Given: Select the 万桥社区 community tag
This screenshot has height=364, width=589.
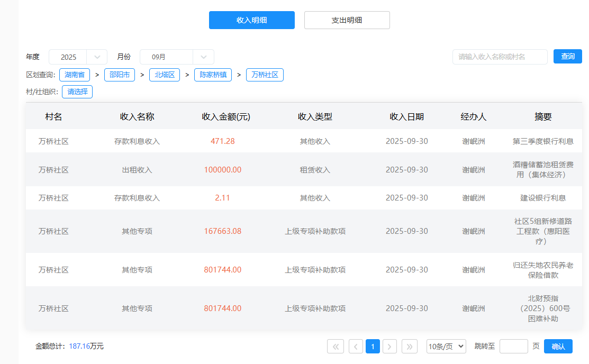Looking at the screenshot, I should [265, 75].
